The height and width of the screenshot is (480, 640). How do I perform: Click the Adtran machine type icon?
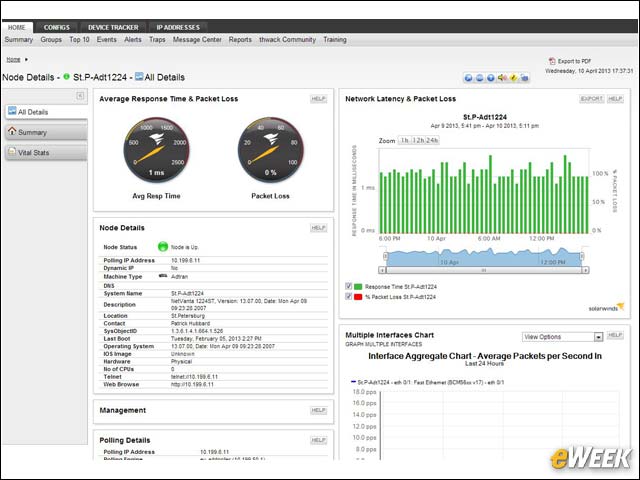[163, 276]
